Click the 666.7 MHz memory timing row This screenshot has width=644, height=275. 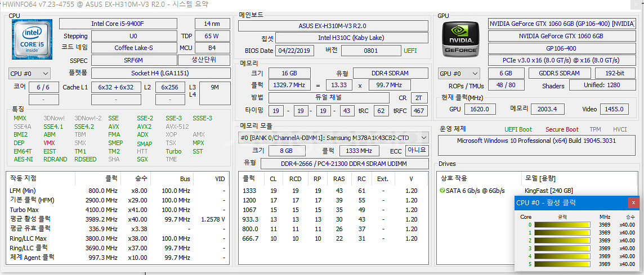click(333, 238)
